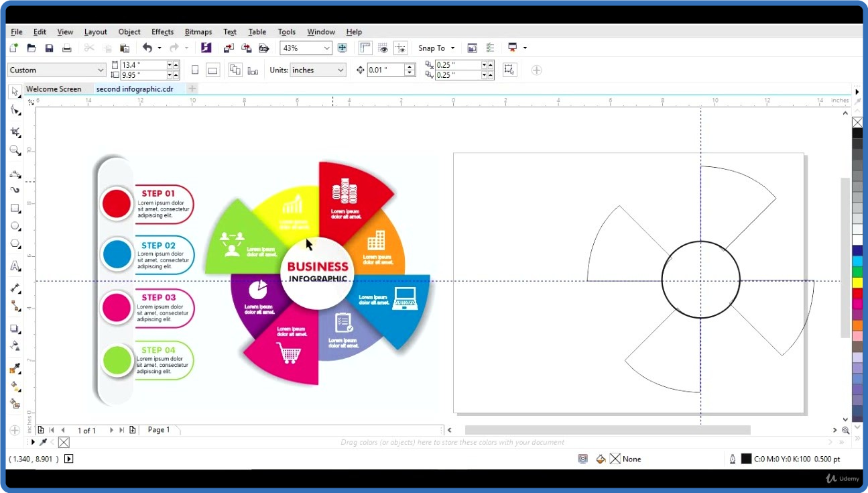This screenshot has height=493, width=868.
Task: Select the Zoom tool in toolbox
Action: 15,150
